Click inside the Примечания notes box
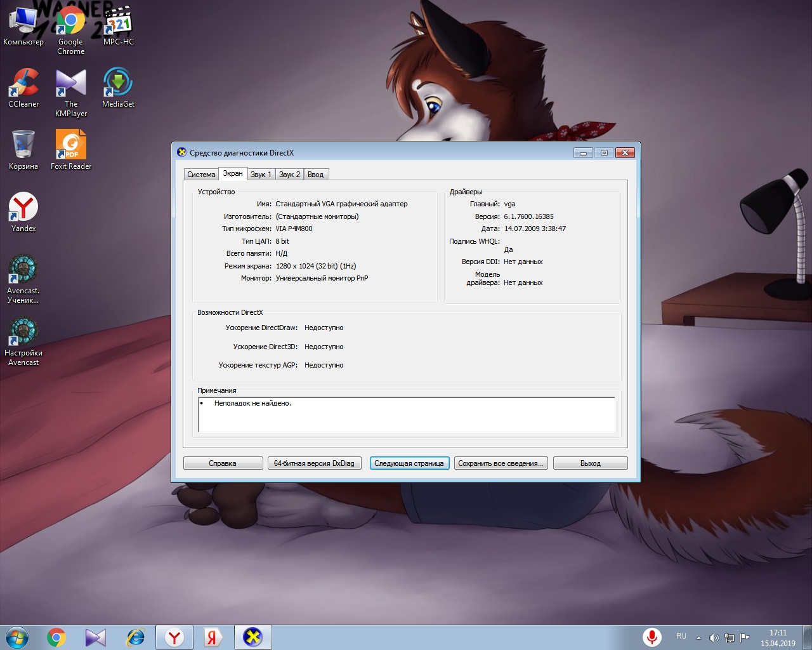The width and height of the screenshot is (812, 650). coord(407,415)
